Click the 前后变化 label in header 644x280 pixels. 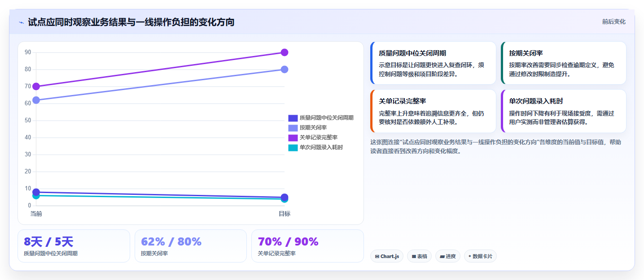pyautogui.click(x=613, y=22)
